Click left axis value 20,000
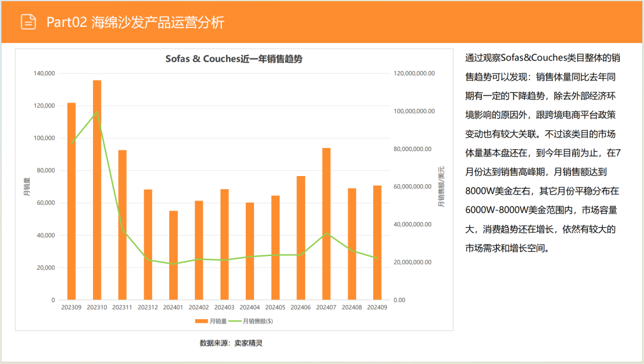 click(46, 267)
